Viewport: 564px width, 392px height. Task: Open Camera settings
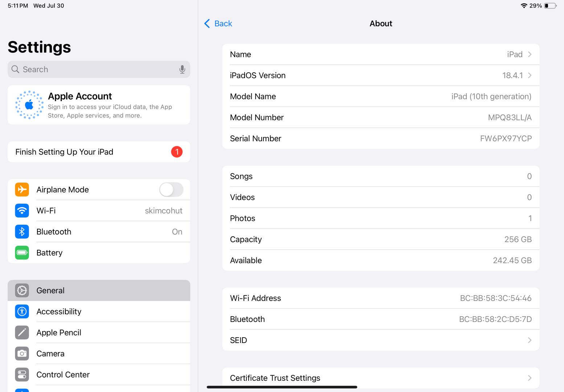[99, 354]
